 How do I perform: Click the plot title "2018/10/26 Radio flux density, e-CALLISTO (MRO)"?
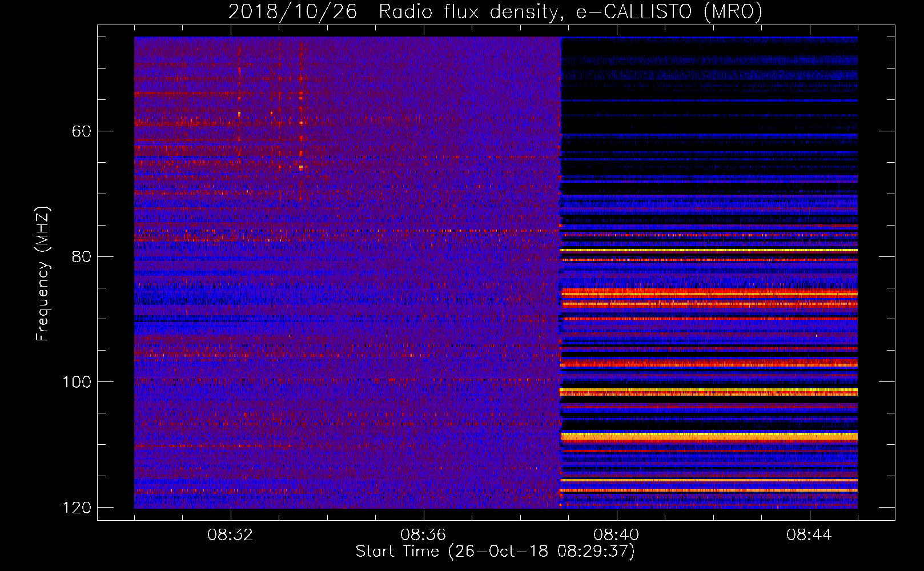click(x=495, y=11)
